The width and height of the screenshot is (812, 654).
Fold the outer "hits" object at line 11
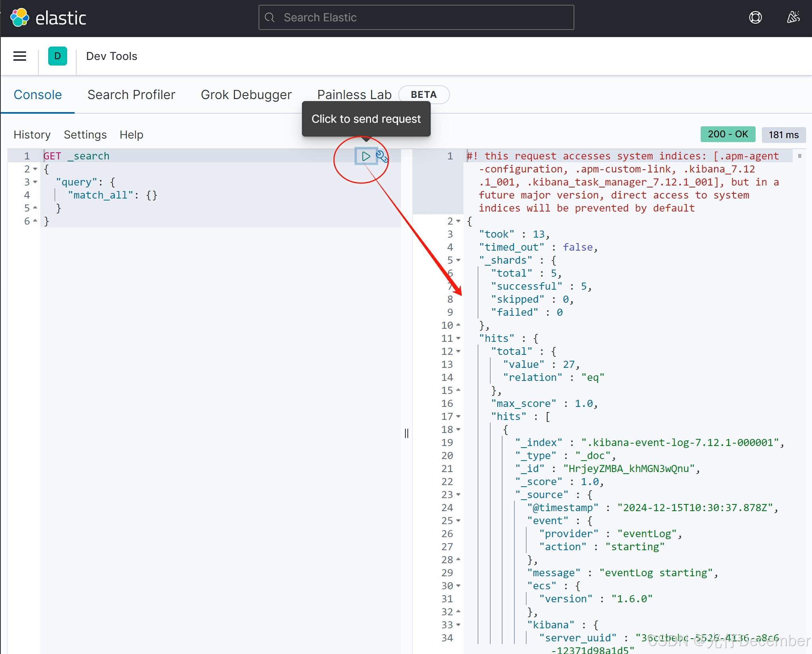(458, 338)
